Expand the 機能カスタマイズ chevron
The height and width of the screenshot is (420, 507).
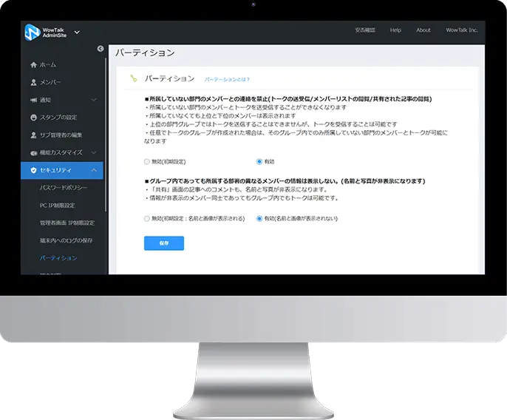coord(94,152)
